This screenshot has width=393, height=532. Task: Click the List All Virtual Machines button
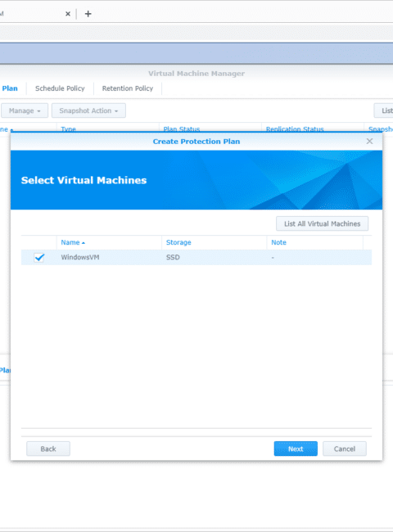(322, 223)
